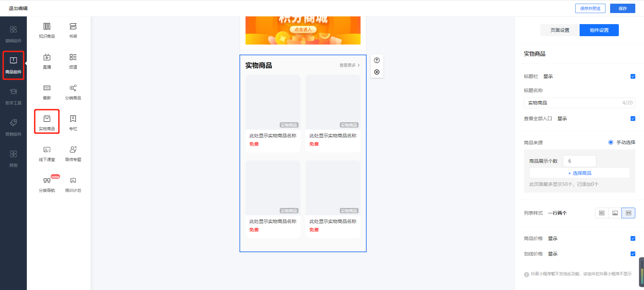
Task: Add the 知识商品 component
Action: (47, 30)
